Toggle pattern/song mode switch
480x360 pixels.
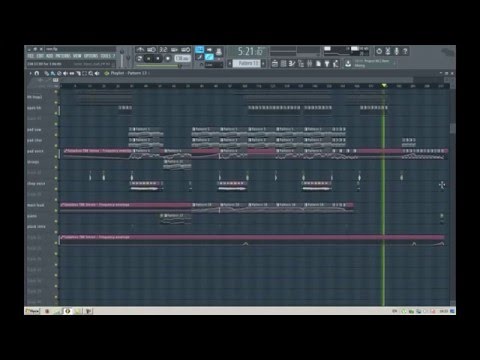(x=139, y=59)
